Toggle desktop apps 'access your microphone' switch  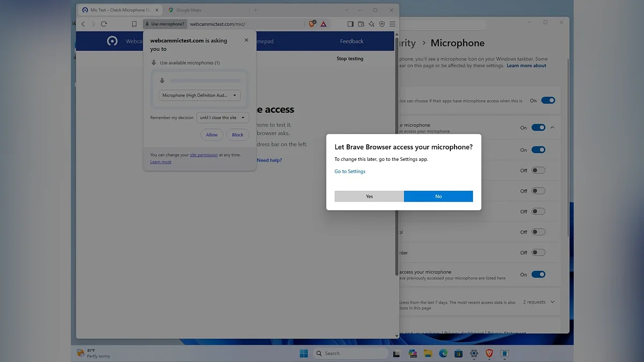(x=538, y=275)
